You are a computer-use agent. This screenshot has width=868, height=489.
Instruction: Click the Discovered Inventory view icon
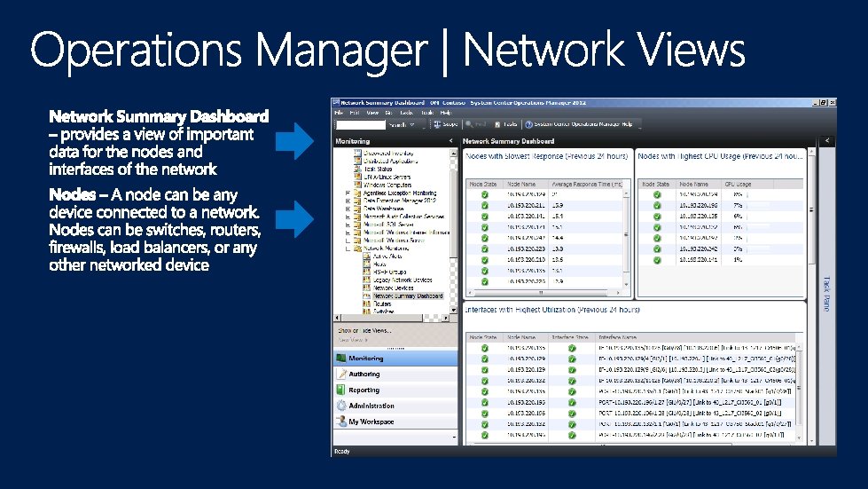(357, 153)
